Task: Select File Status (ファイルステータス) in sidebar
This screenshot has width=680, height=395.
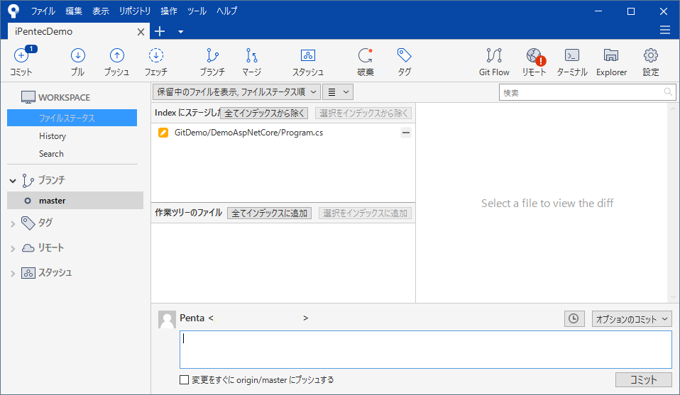Action: 72,118
